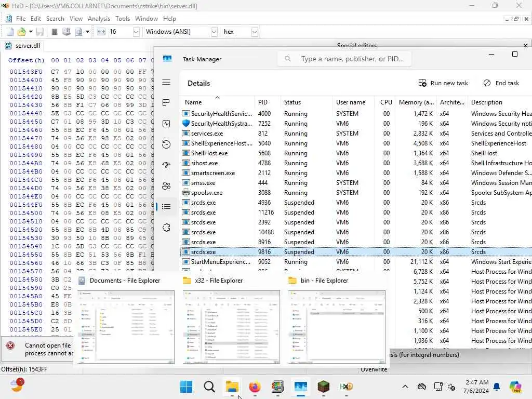Viewport: 532px width, 399px height.
Task: Sort by CPU column header
Action: [x=386, y=102]
